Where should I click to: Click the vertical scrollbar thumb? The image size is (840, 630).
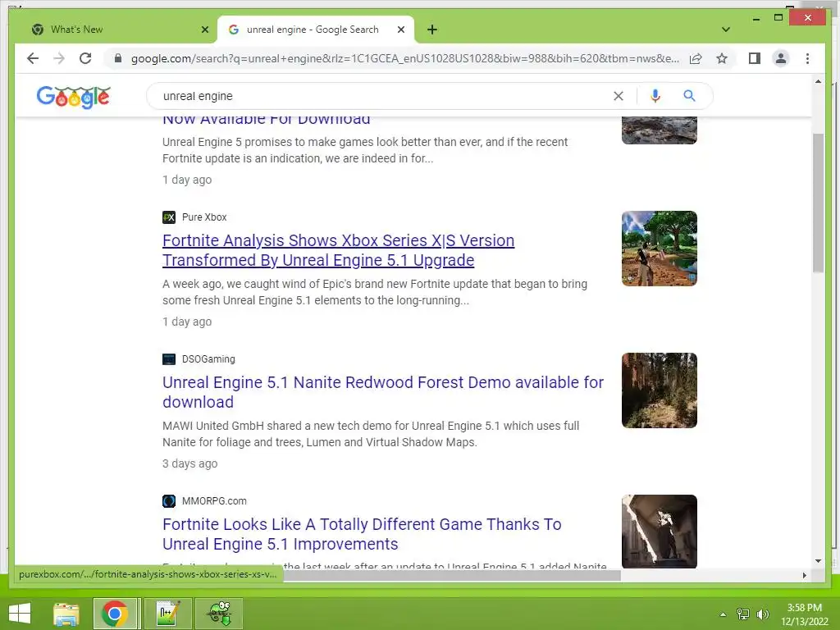818,203
